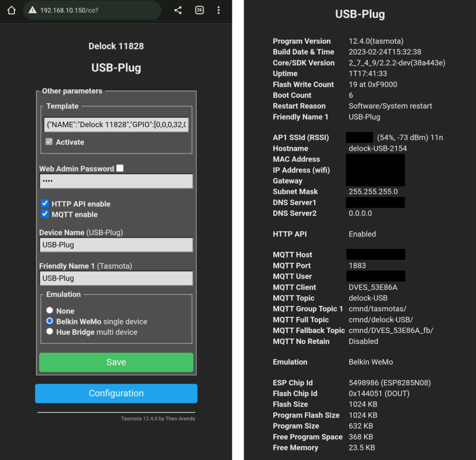
Task: Click the insecure site warning icon
Action: tap(32, 10)
